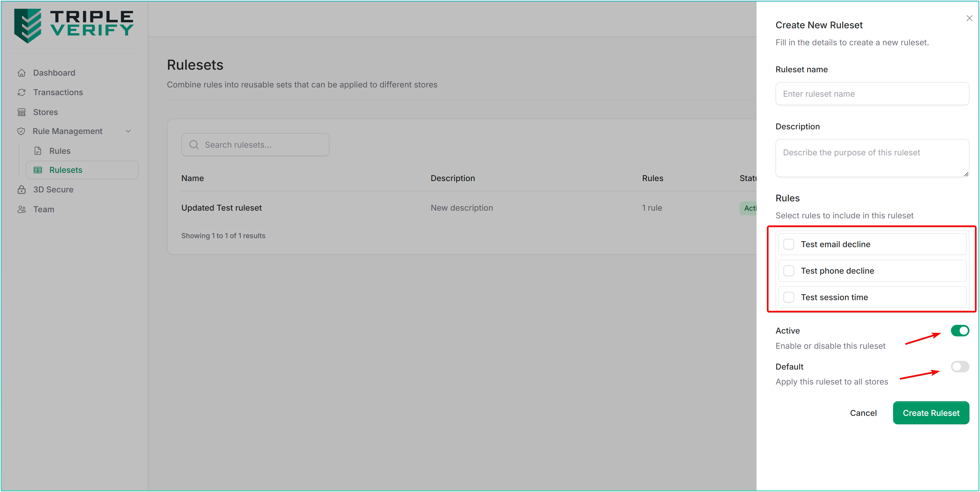Focus the Ruleset name input field

[871, 94]
